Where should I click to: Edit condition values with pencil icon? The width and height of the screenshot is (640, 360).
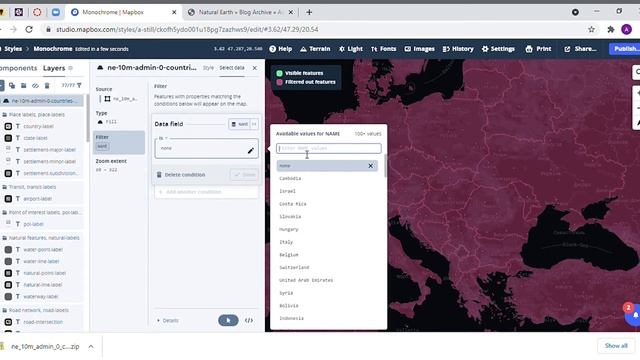(251, 151)
